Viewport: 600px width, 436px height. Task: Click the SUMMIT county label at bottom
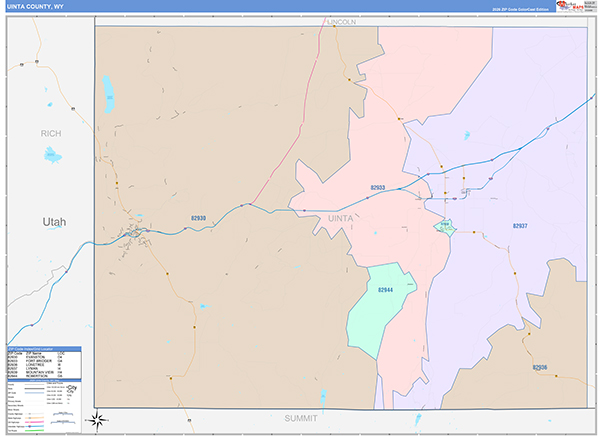[301, 418]
